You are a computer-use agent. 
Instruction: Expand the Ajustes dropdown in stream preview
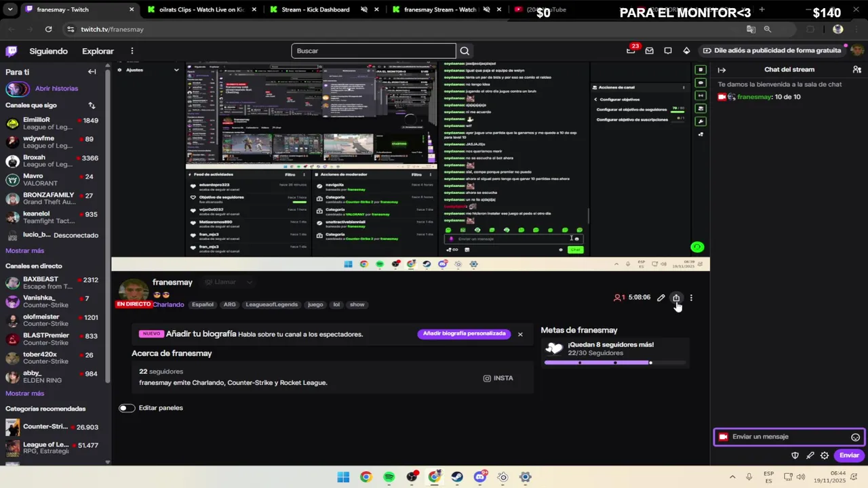point(176,70)
